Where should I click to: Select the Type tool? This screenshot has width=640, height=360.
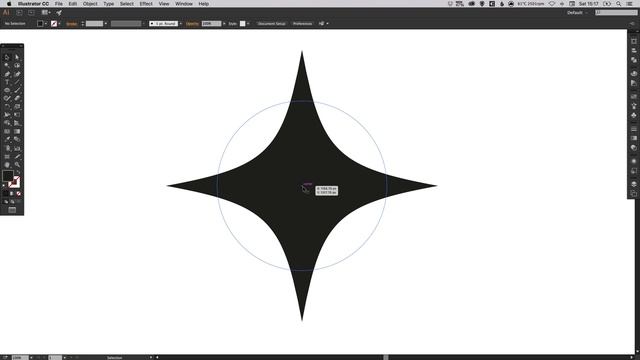coord(7,82)
